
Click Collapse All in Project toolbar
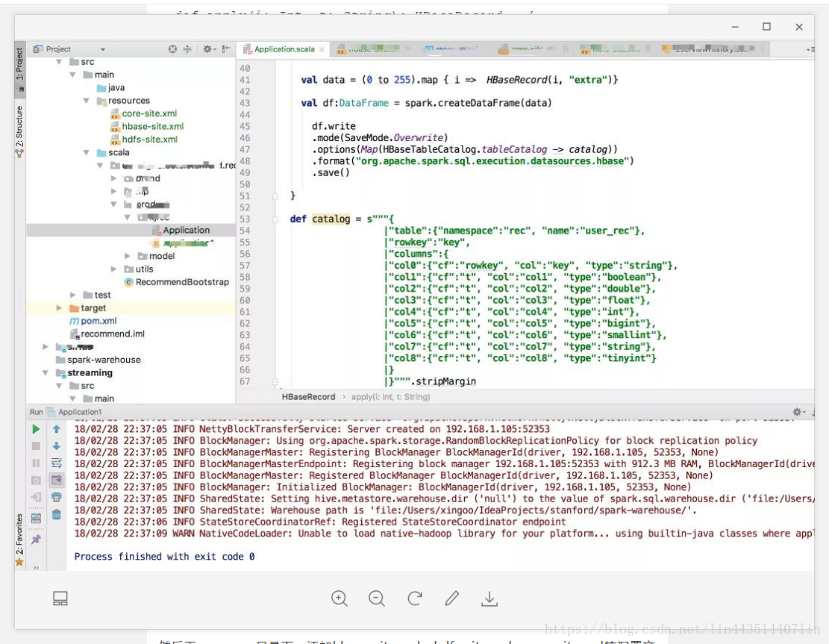tap(187, 49)
